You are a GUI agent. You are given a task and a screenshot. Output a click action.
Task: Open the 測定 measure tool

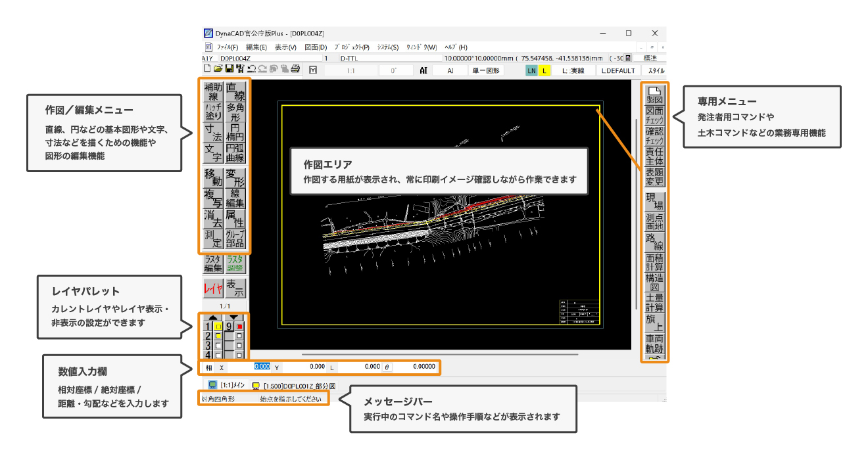point(213,239)
